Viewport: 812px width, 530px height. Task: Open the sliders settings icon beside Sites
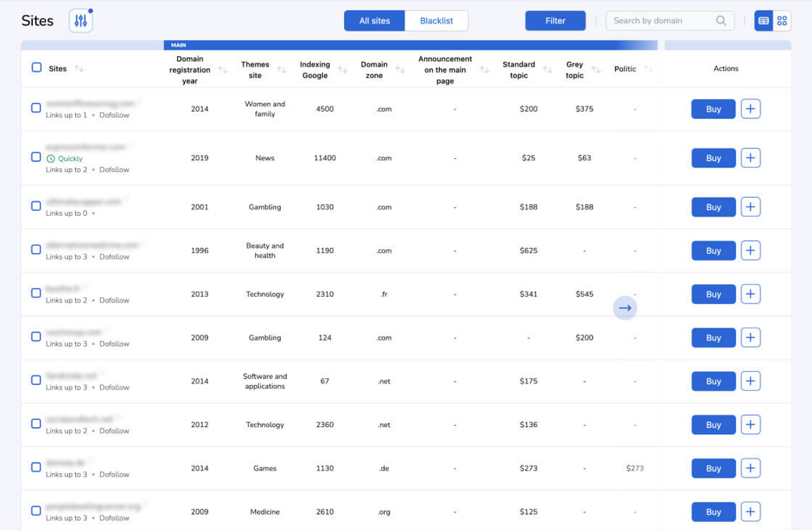click(x=81, y=21)
